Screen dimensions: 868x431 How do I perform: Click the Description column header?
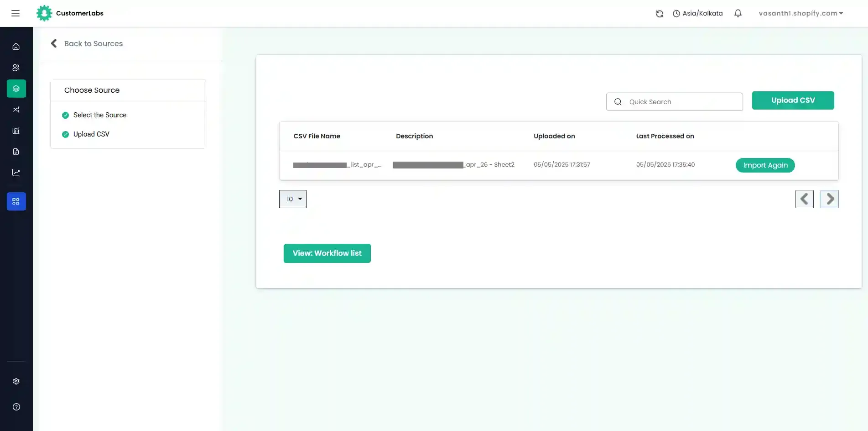[x=414, y=136]
